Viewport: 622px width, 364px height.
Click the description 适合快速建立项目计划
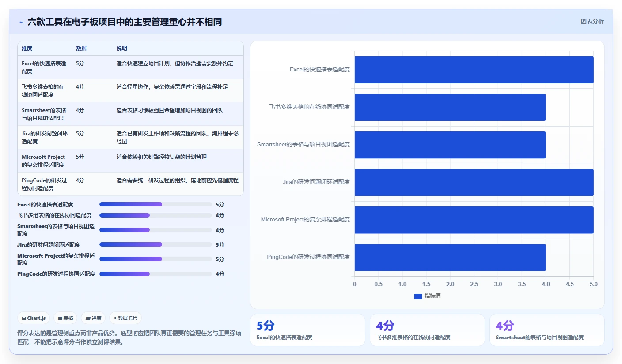point(175,64)
